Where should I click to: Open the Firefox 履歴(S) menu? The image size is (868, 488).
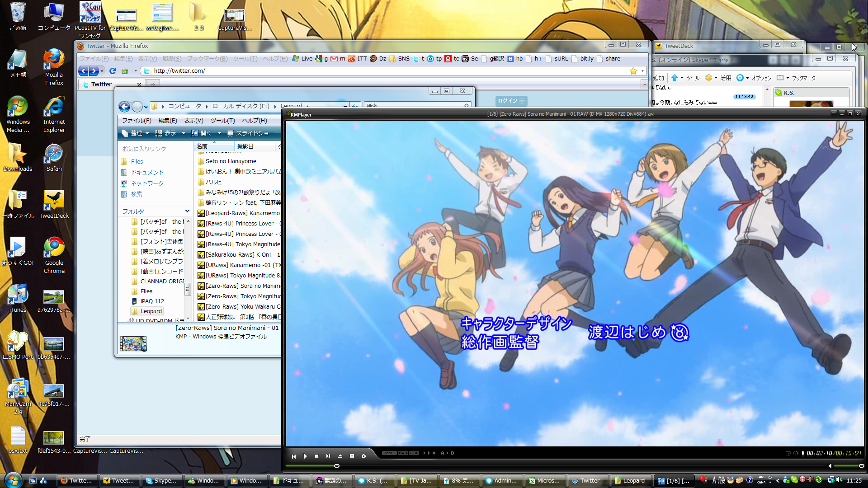pos(172,59)
